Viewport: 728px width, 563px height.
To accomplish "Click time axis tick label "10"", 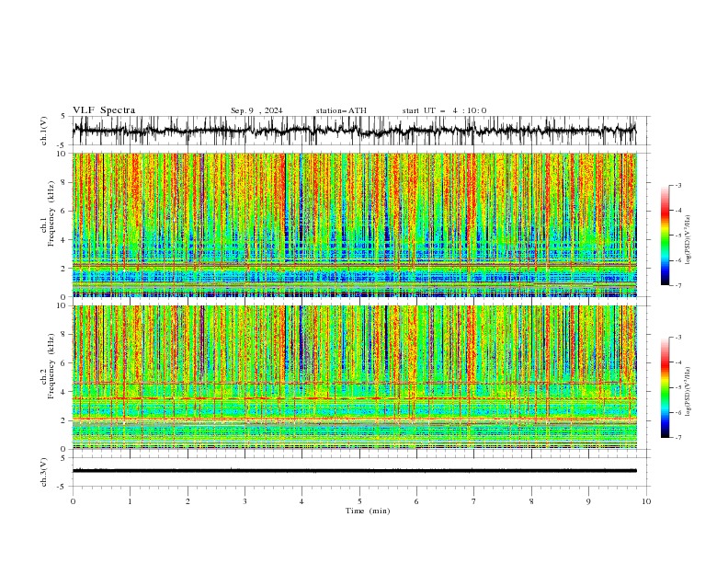I will click(x=646, y=501).
